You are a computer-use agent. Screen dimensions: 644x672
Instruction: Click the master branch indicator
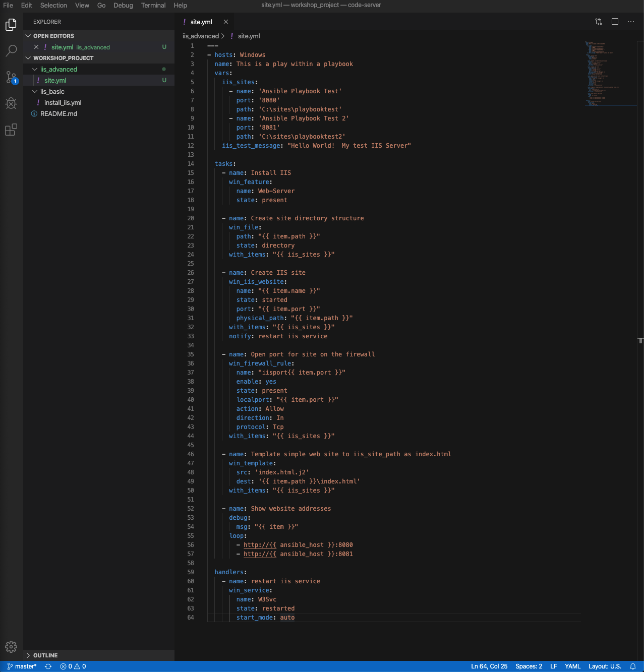(x=22, y=666)
